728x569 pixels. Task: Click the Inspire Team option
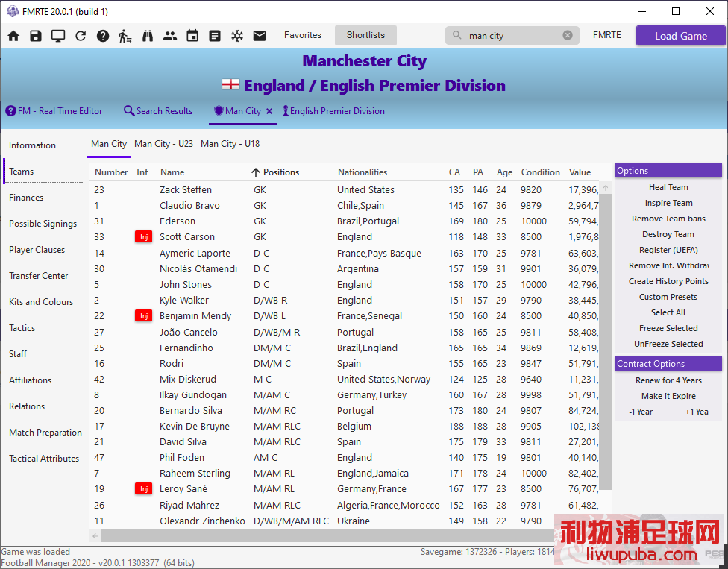coord(668,204)
